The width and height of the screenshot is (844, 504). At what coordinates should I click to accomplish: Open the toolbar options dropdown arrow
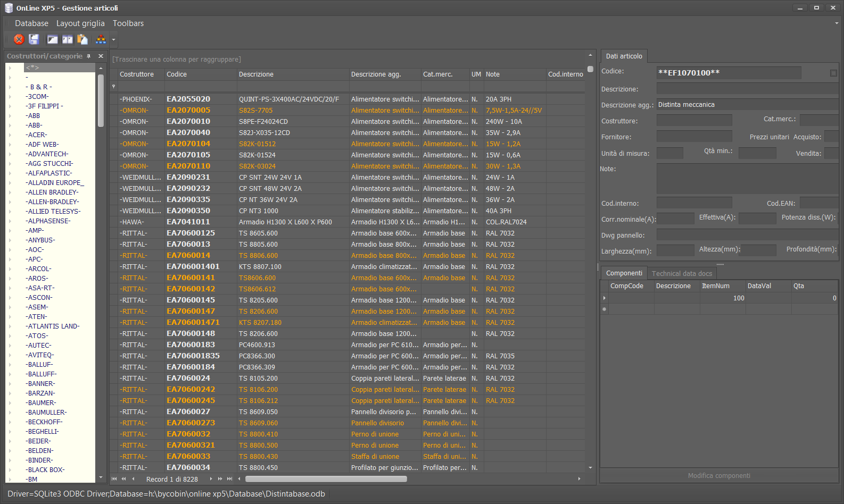point(113,39)
